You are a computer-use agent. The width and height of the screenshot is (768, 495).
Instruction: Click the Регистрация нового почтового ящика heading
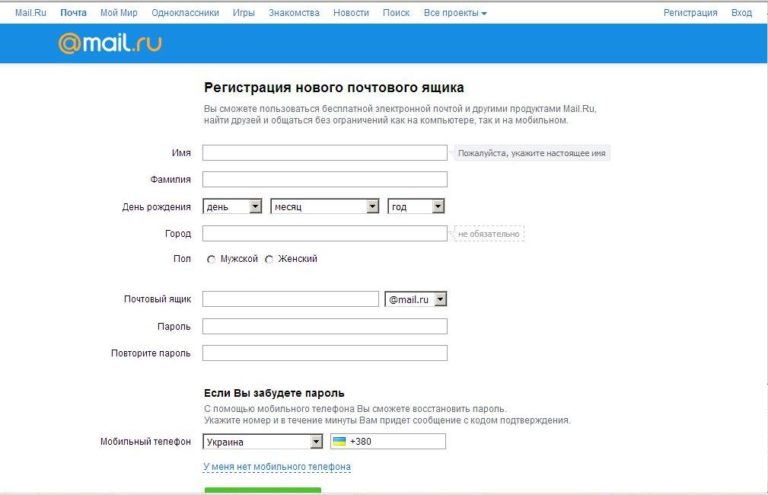click(334, 88)
